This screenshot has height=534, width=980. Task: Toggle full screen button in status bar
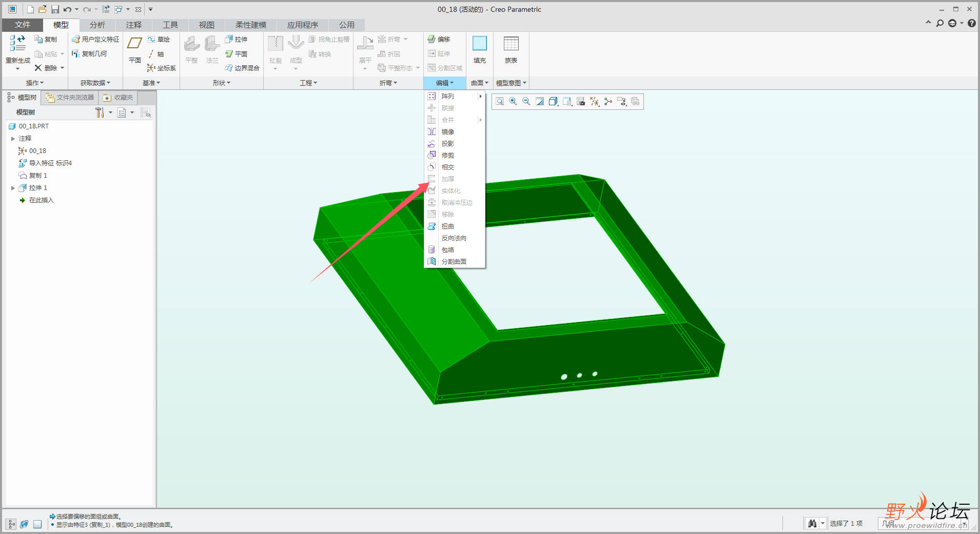click(x=37, y=524)
